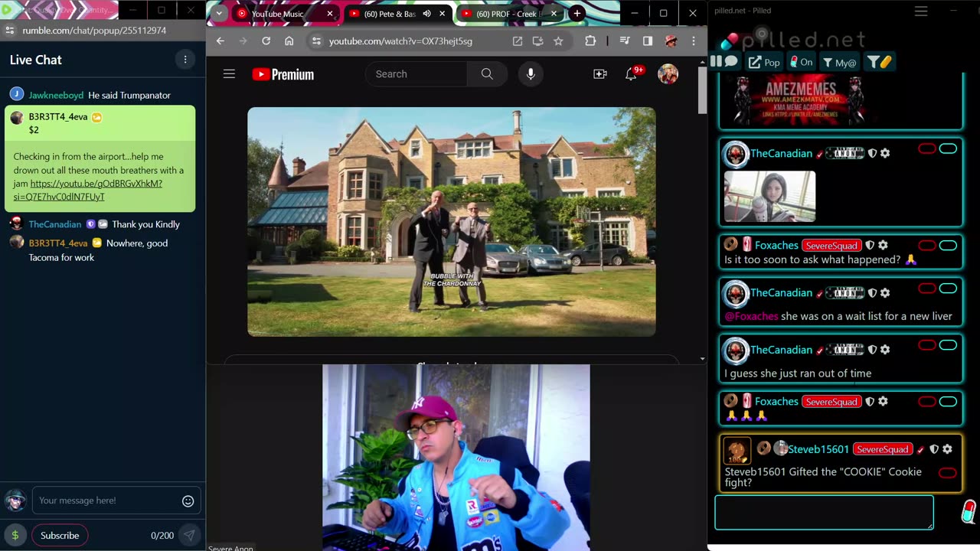Send the Rumble chat message
980x551 pixels.
click(x=189, y=536)
